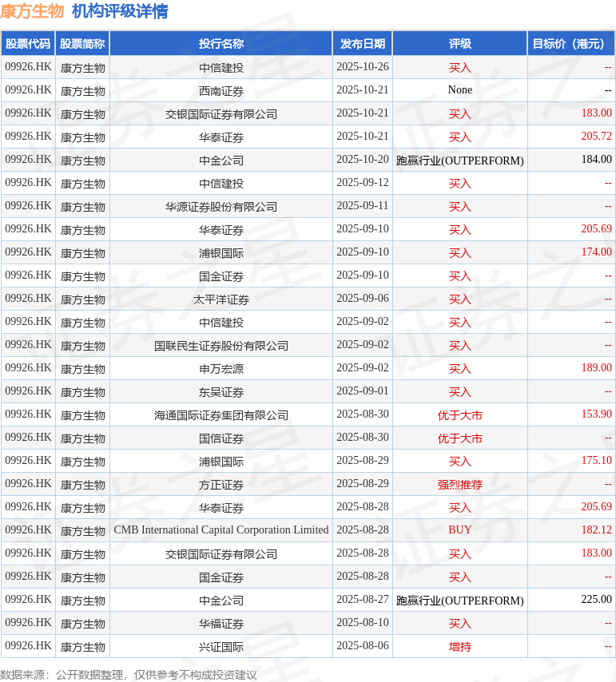Select 跑赢行业(OUTPERFORM) rating dated 2025-10-20
Image resolution: width=616 pixels, height=682 pixels.
tap(460, 161)
